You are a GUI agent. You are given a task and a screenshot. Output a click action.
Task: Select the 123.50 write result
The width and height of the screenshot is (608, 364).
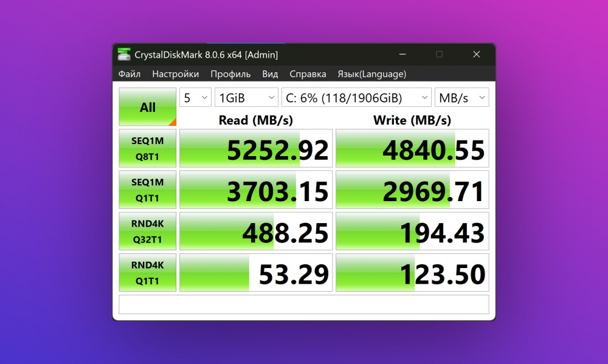tap(412, 273)
